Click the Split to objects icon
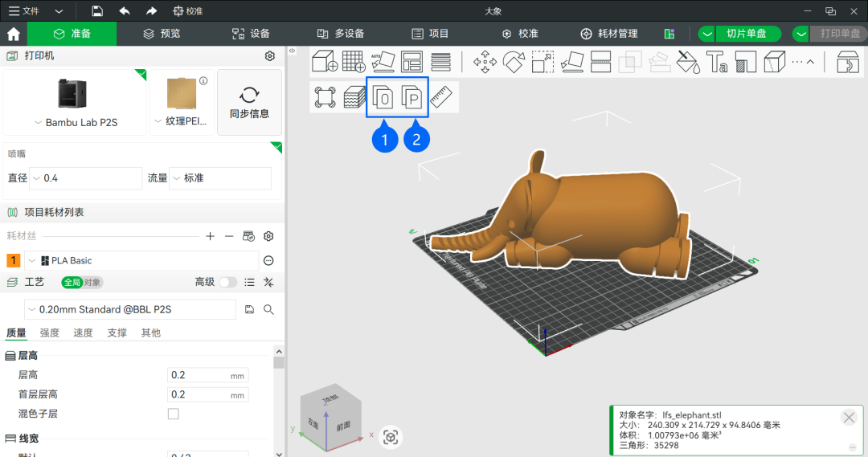The width and height of the screenshot is (868, 457). click(x=383, y=97)
